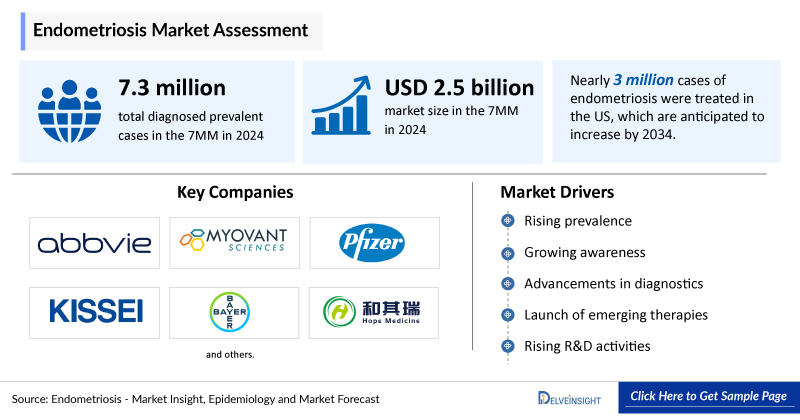Click the Rising R&D activities item
This screenshot has width=800, height=420.
pyautogui.click(x=586, y=346)
